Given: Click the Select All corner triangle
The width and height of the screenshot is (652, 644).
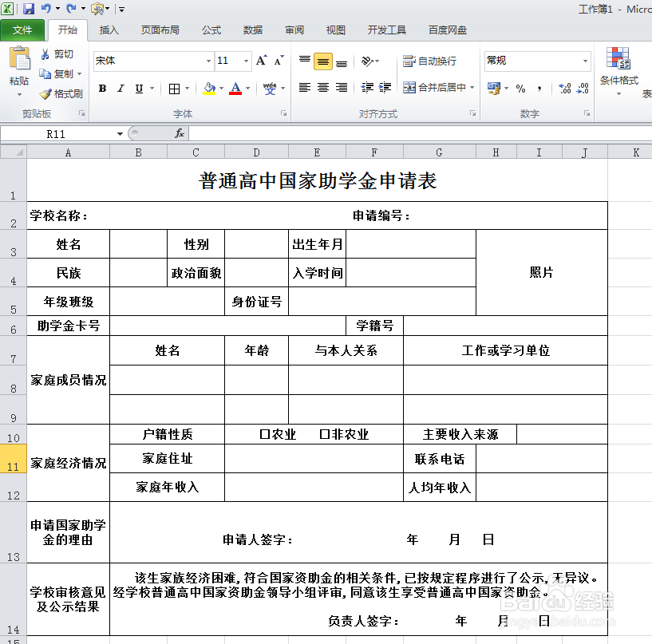Looking at the screenshot, I should pyautogui.click(x=14, y=152).
